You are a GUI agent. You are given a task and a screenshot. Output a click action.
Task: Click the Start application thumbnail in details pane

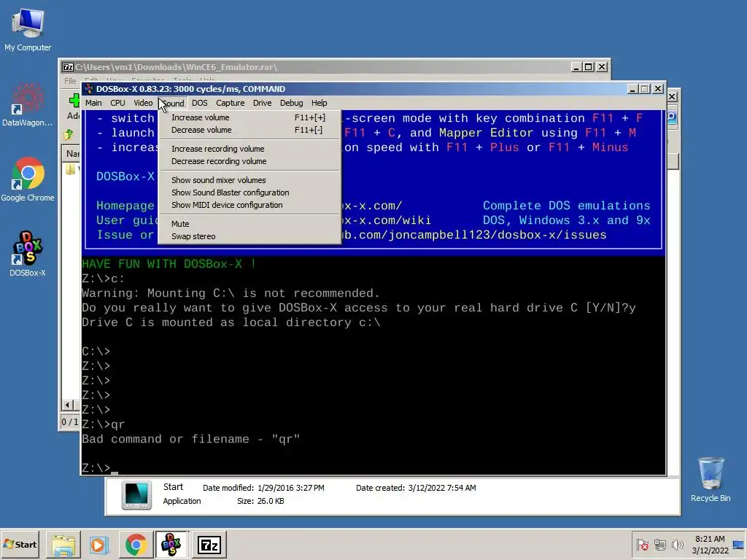pyautogui.click(x=136, y=495)
